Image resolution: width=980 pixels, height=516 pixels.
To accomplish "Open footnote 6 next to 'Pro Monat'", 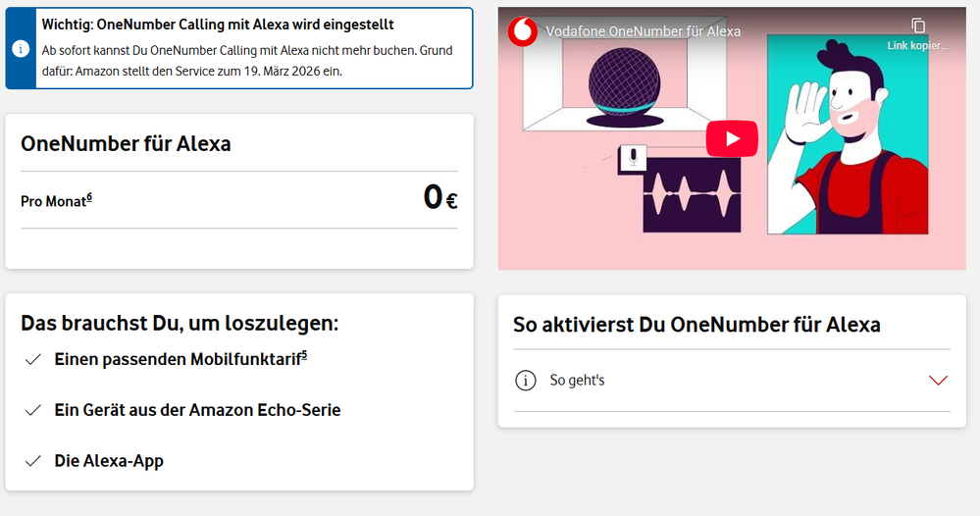I will tap(89, 197).
